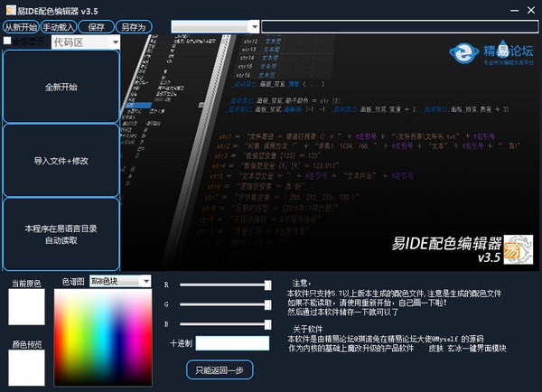Click the R channel slider
The width and height of the screenshot is (542, 392).
(x=225, y=285)
